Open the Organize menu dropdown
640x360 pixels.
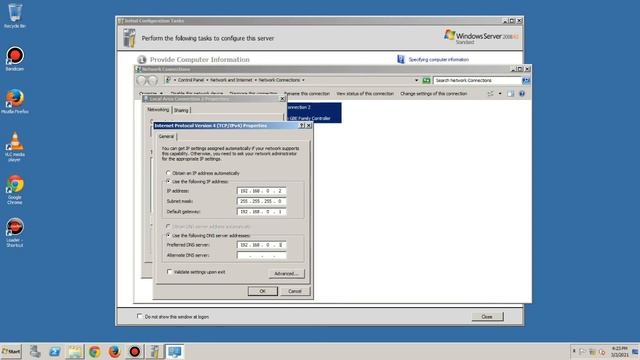click(x=151, y=93)
